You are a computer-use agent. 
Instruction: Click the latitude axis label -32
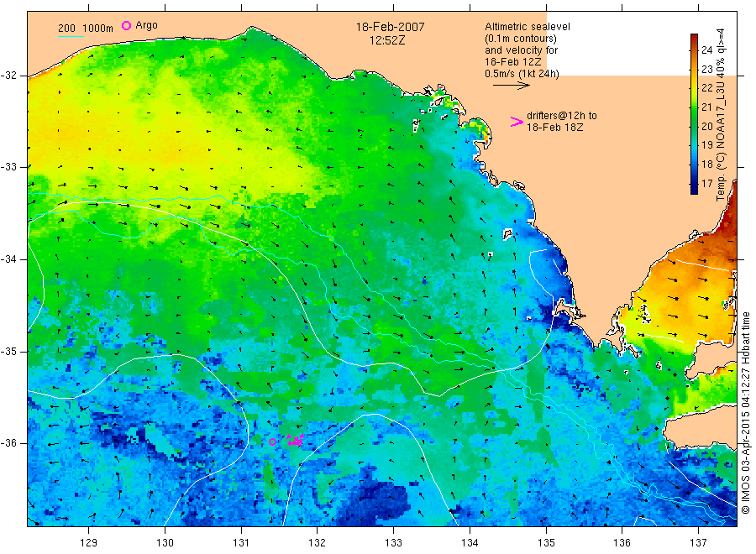(8, 76)
